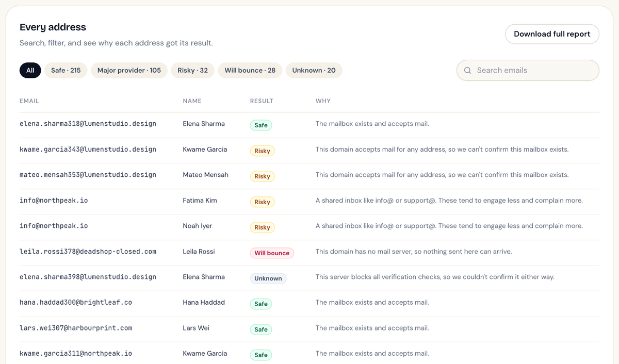619x364 pixels.
Task: Click name Kwame Garcia in kwame.garcia343 row
Action: click(204, 150)
